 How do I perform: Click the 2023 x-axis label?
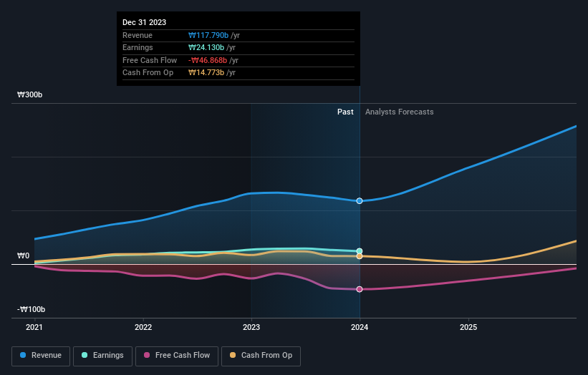[x=251, y=328]
